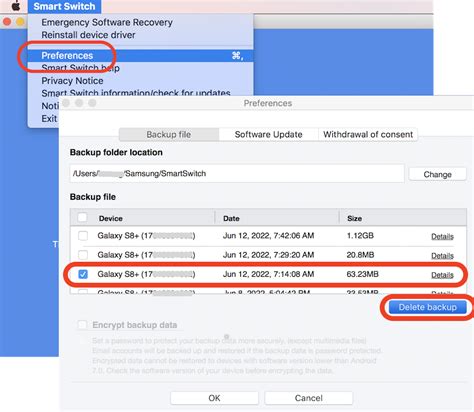Minimize the main Smart Switch window (yellow button)
474x412 pixels.
20,22
